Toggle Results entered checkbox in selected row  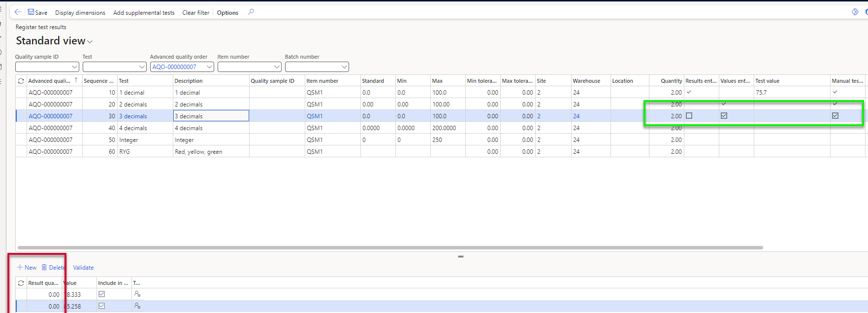point(689,116)
